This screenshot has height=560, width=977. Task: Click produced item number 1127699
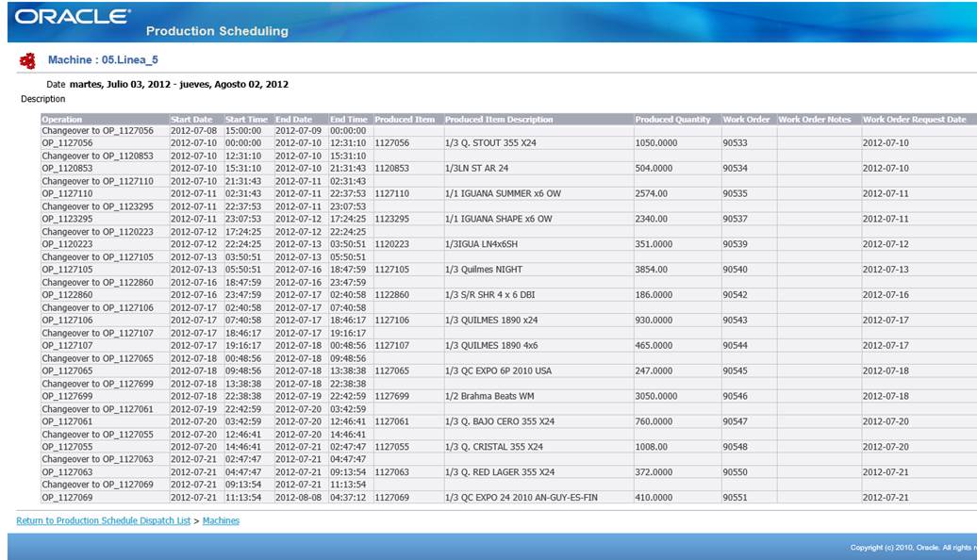[x=392, y=396]
